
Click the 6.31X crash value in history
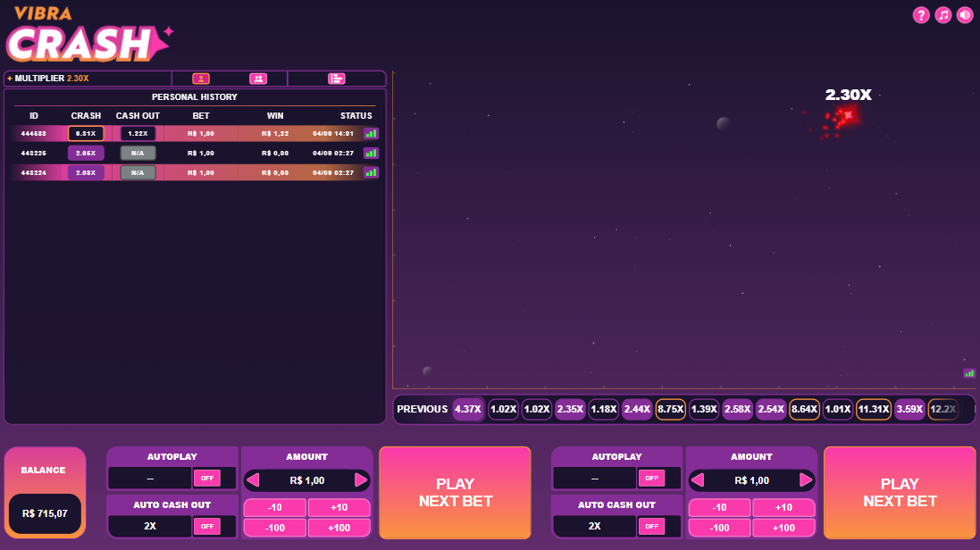86,134
